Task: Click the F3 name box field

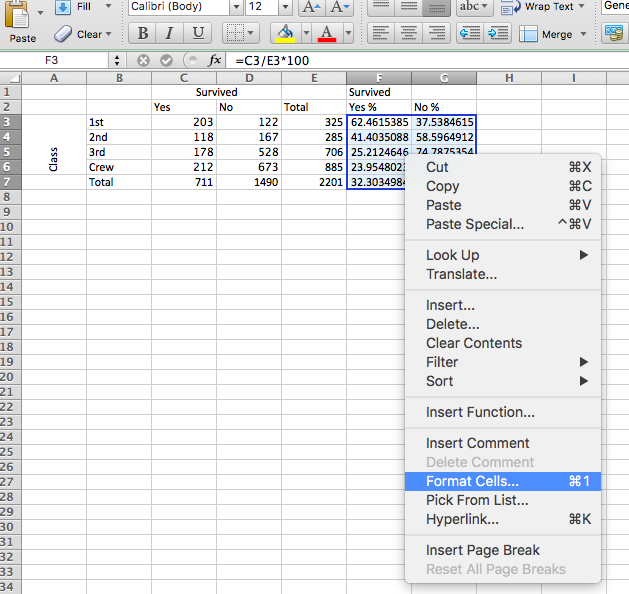Action: tap(52, 60)
